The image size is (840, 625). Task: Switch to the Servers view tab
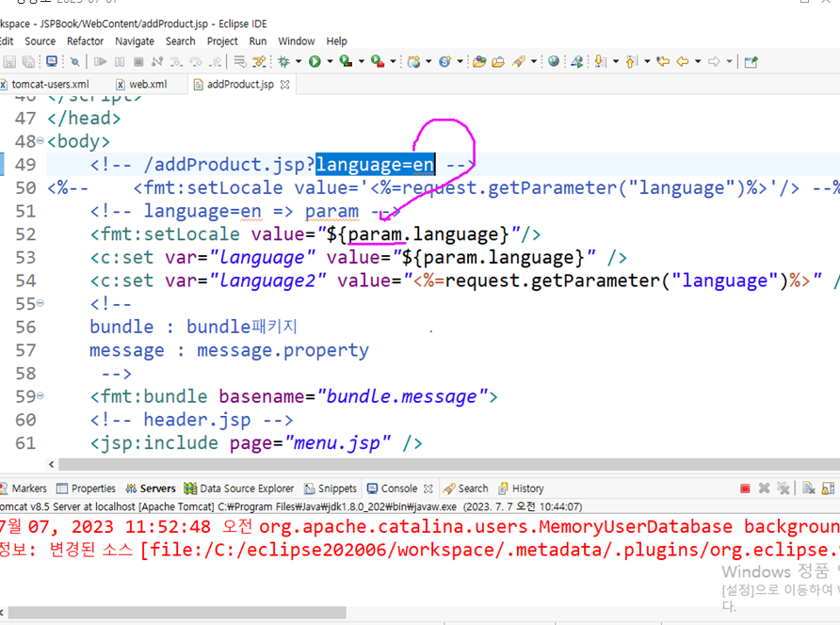coord(151,489)
